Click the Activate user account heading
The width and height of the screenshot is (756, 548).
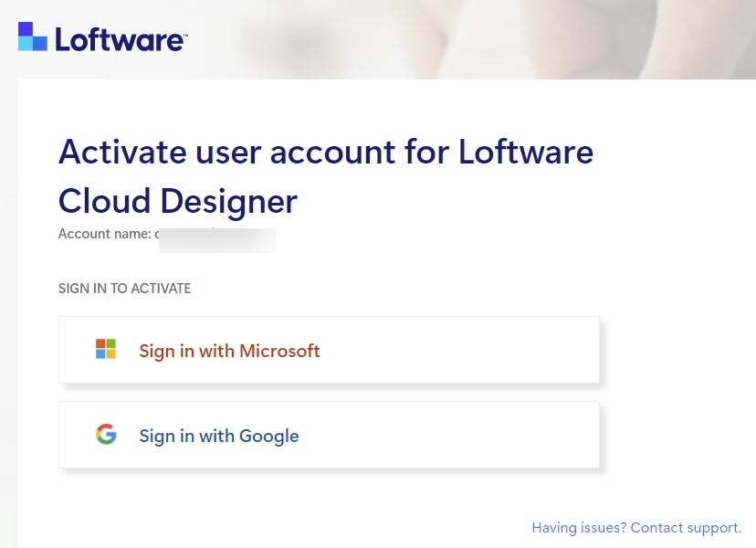[326, 176]
